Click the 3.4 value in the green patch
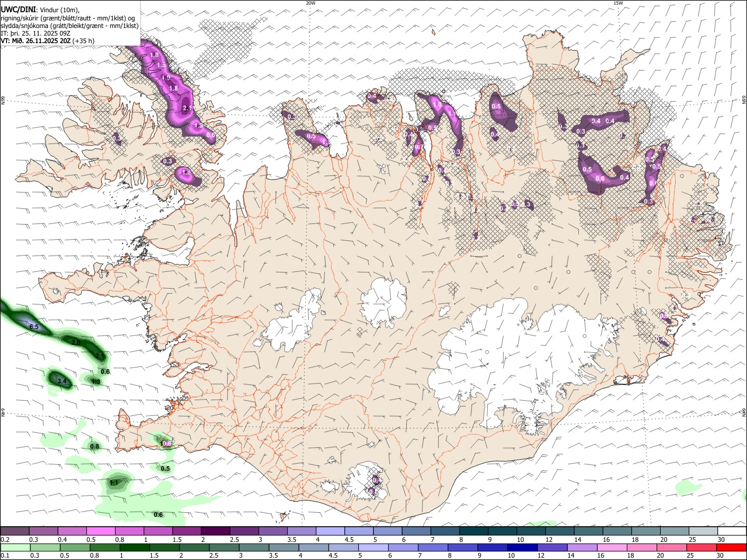Screen dimensions: 747x560 [62, 381]
